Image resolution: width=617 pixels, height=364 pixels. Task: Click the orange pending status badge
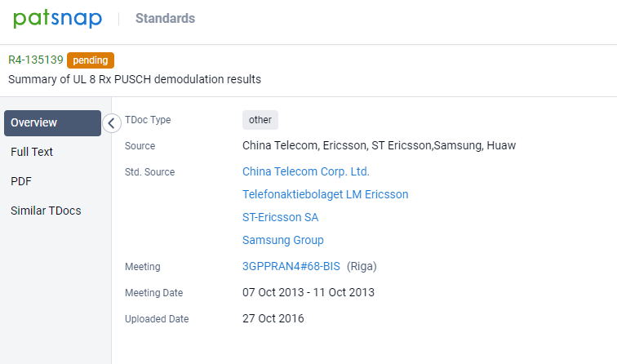pos(91,60)
